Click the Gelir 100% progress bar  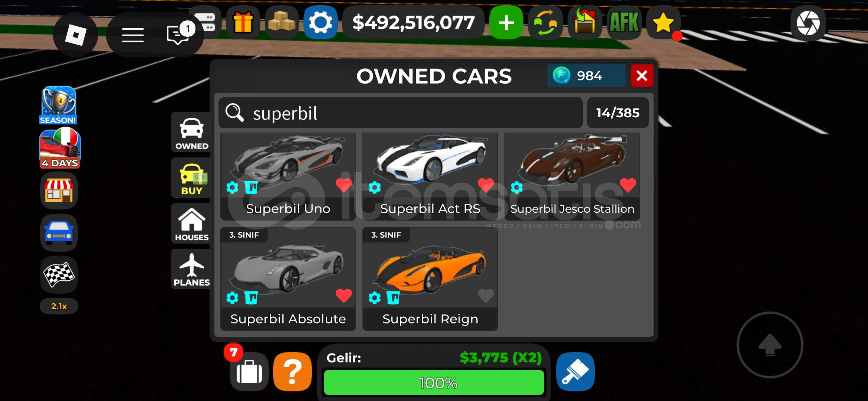tap(434, 382)
